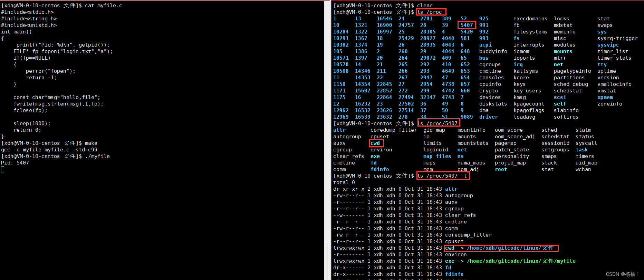Select the 'slabinfo' entry
Image resolution: width=644 pixels, height=280 pixels.
(x=566, y=110)
